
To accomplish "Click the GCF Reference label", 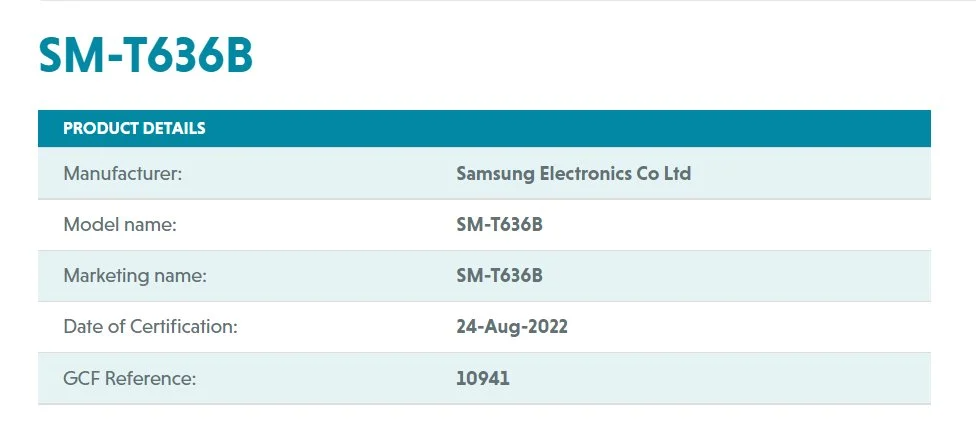I will pyautogui.click(x=129, y=378).
